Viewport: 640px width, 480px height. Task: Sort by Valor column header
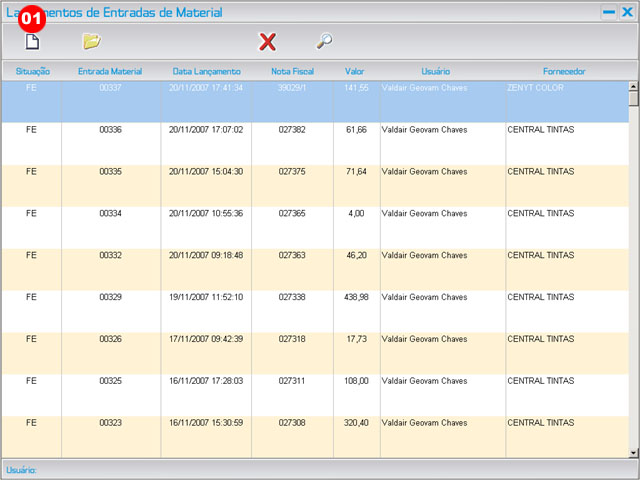tap(354, 72)
